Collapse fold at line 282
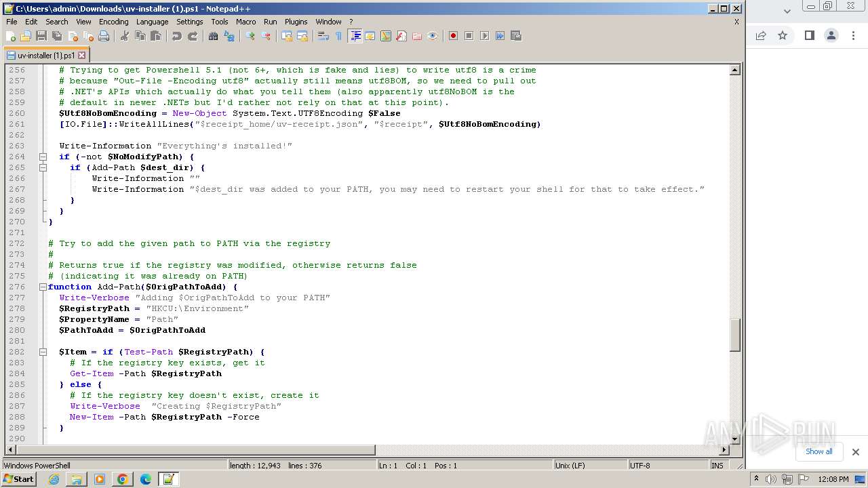 [43, 352]
